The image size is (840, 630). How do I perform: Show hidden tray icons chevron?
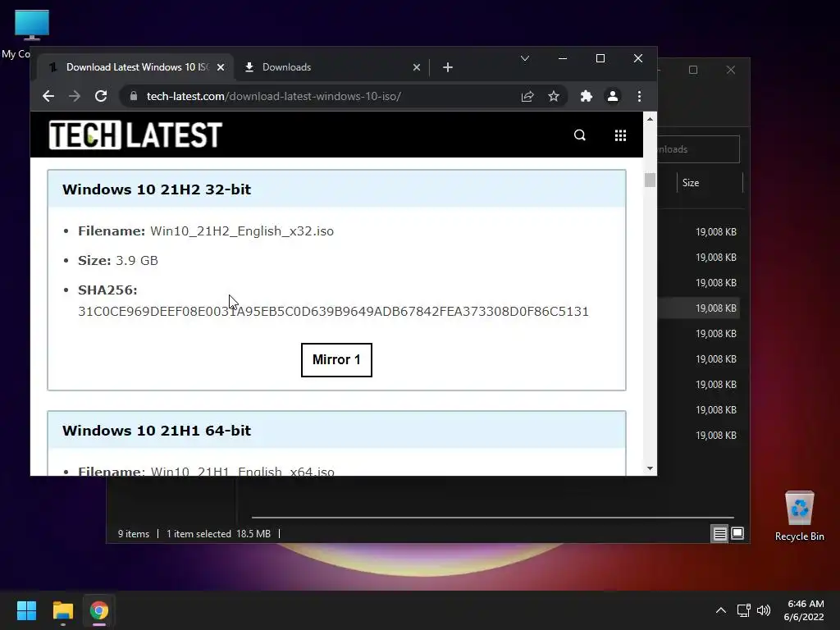pyautogui.click(x=721, y=610)
